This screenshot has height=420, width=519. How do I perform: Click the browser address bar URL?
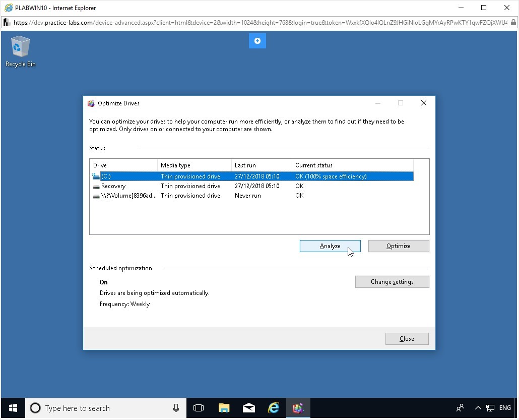coord(260,23)
